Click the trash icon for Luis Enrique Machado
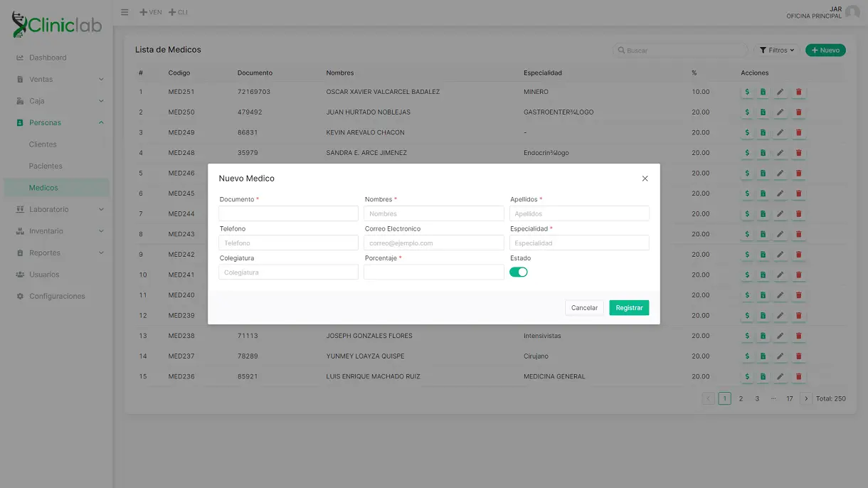 pyautogui.click(x=798, y=376)
